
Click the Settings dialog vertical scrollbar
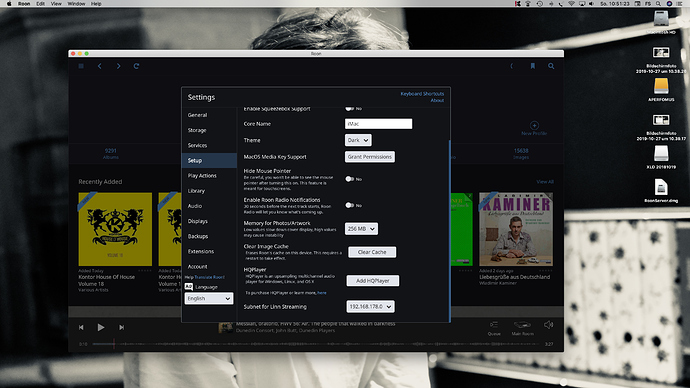click(x=449, y=231)
